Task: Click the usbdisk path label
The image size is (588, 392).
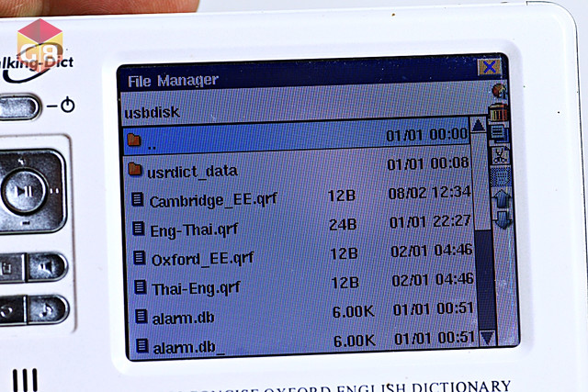Action: click(152, 112)
